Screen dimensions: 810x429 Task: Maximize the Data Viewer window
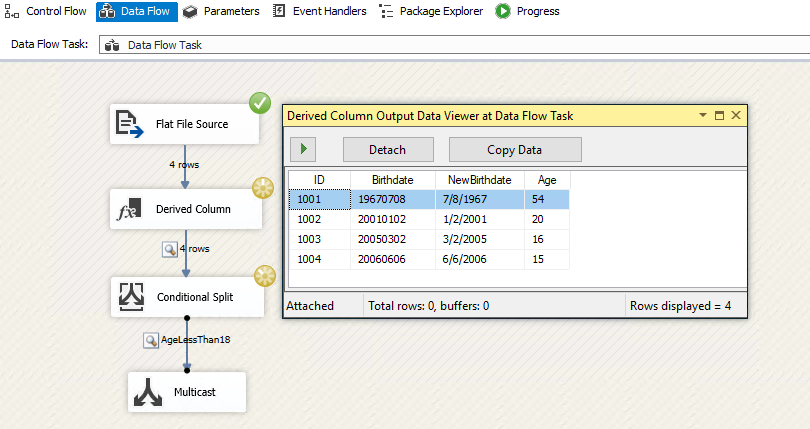point(719,115)
